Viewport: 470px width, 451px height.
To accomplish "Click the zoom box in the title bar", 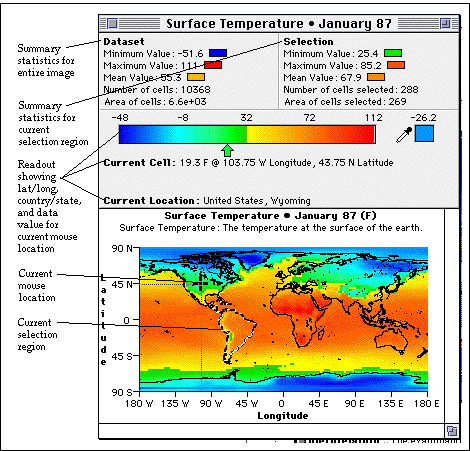I will click(x=445, y=24).
